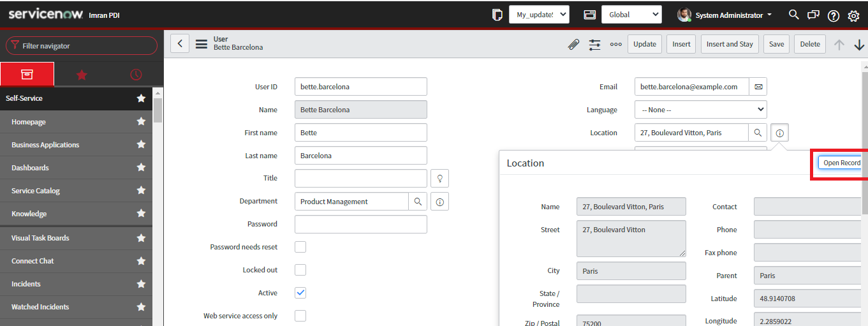Click the Save button

(776, 44)
